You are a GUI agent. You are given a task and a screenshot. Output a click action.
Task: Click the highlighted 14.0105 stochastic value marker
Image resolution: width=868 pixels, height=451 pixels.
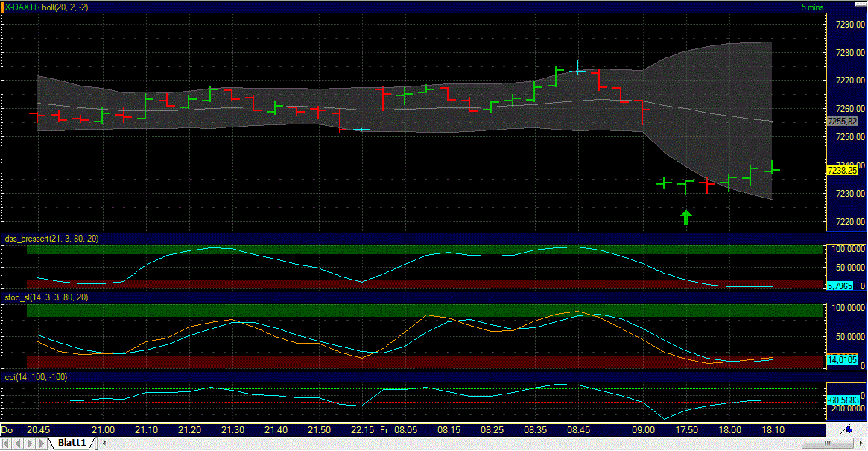click(x=843, y=360)
